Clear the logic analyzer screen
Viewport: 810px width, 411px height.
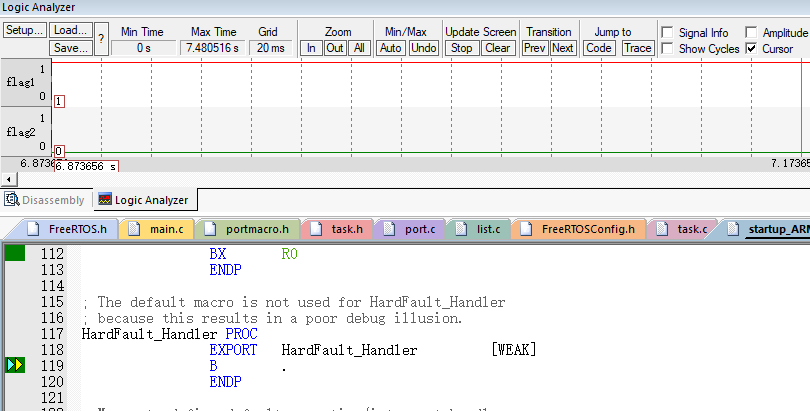point(497,48)
